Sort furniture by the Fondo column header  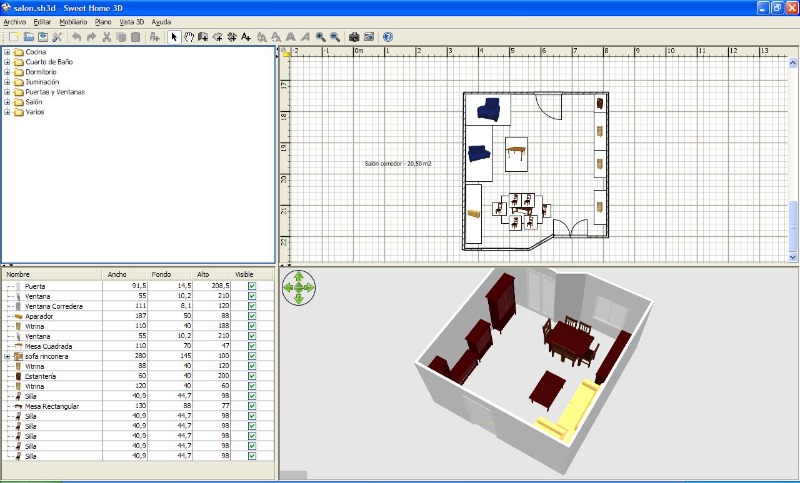169,274
